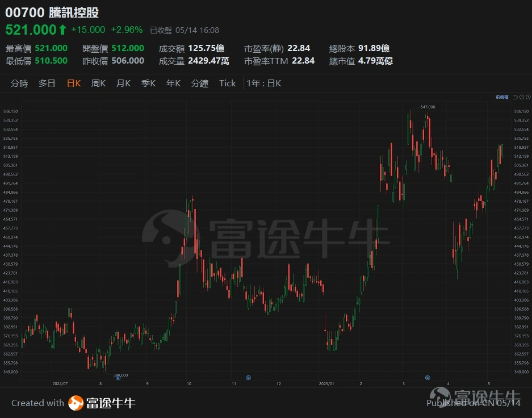Click the month 10 date axis label

(189, 384)
